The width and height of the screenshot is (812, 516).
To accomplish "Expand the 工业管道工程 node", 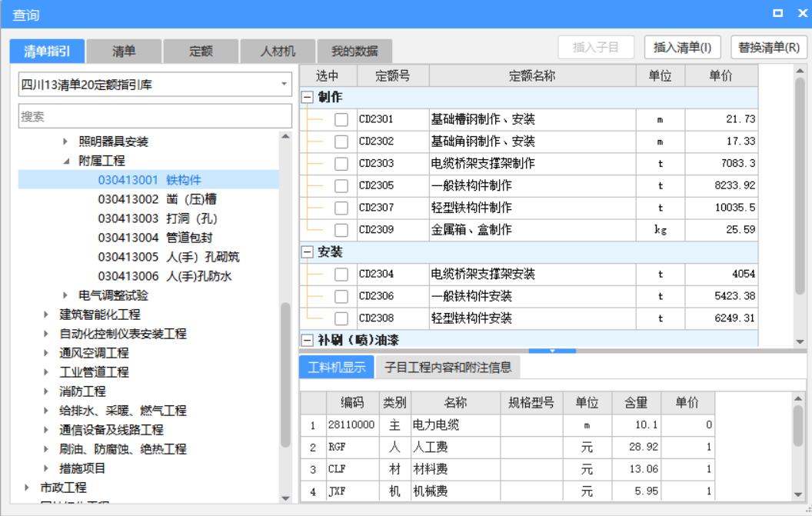I will [46, 372].
